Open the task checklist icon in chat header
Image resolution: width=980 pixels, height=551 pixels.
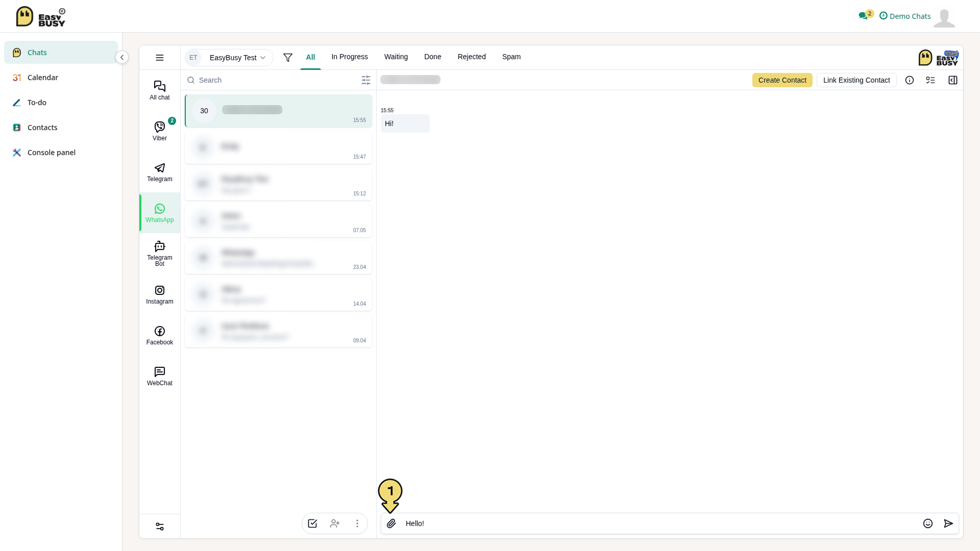coord(930,80)
